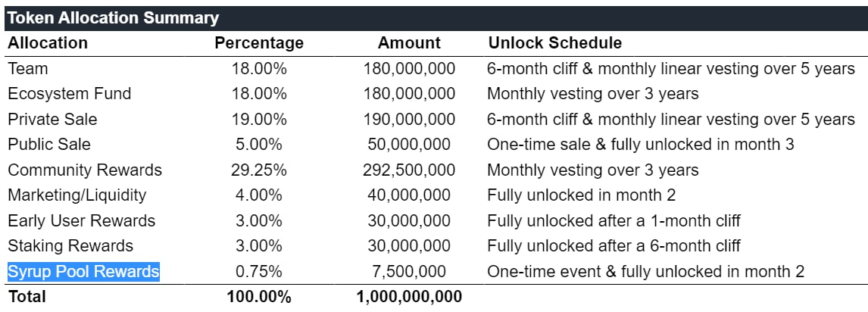This screenshot has width=868, height=312.
Task: Click Early User Rewards unlock schedule text
Action: [614, 220]
